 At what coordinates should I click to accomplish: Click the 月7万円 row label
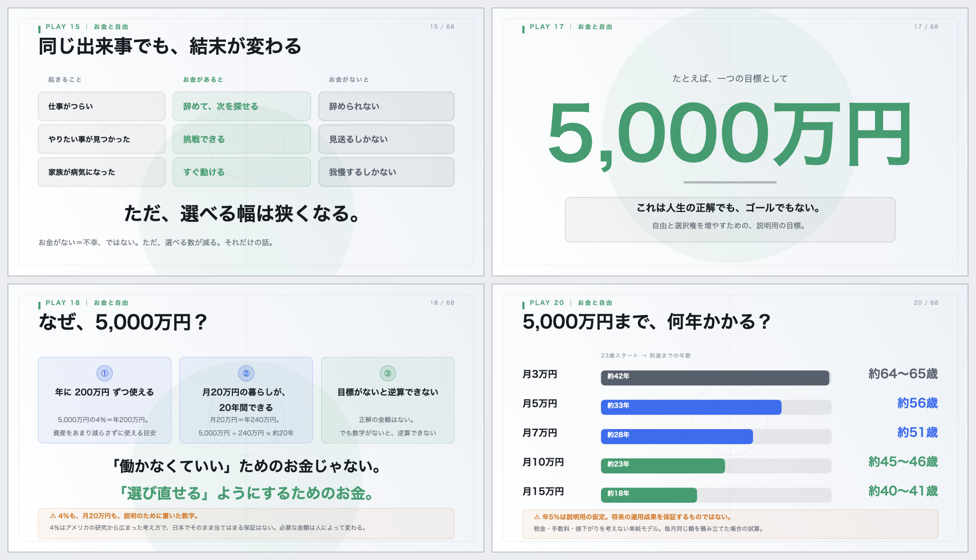[540, 433]
